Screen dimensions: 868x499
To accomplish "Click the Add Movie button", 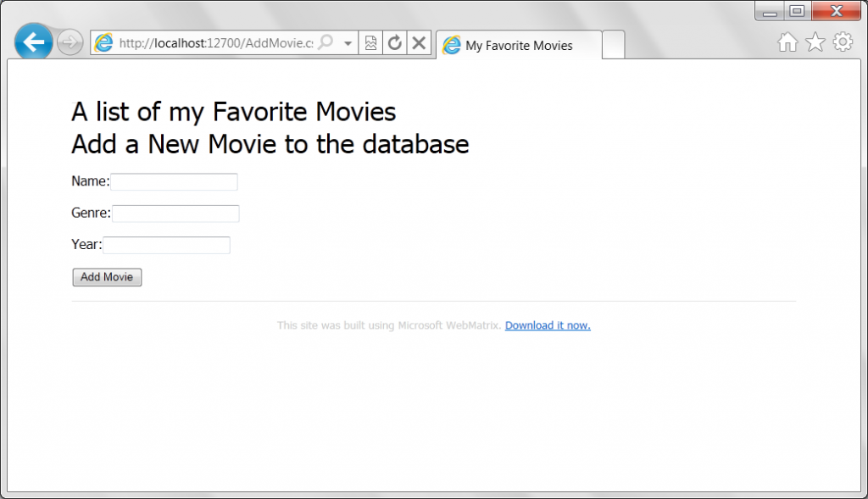I will click(x=107, y=277).
